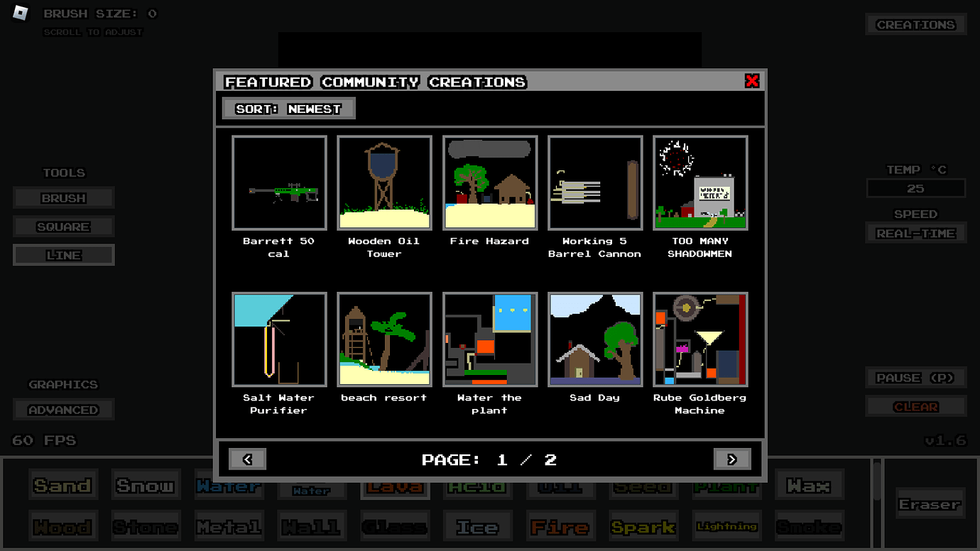Select the Brush tool
The width and height of the screenshot is (980, 551).
[x=63, y=197]
